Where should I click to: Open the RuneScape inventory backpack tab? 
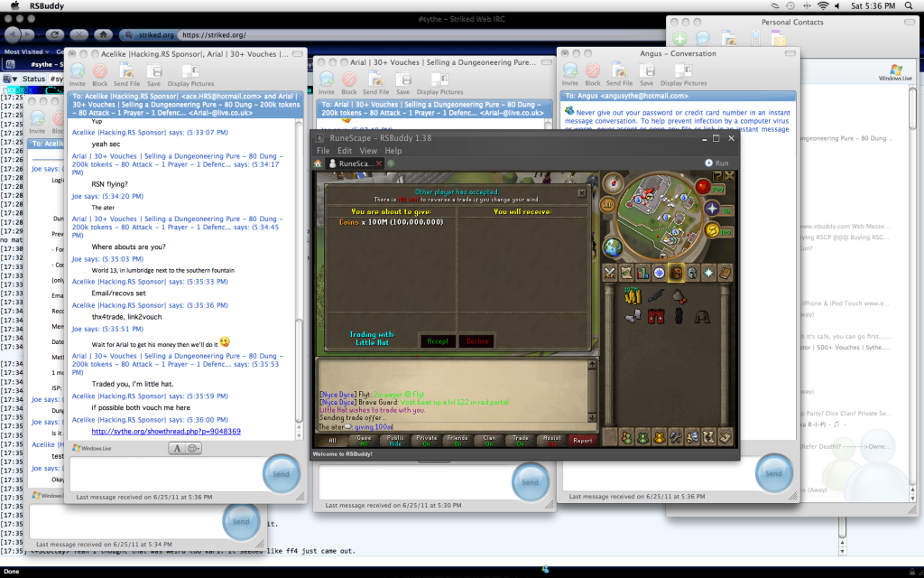pos(675,273)
